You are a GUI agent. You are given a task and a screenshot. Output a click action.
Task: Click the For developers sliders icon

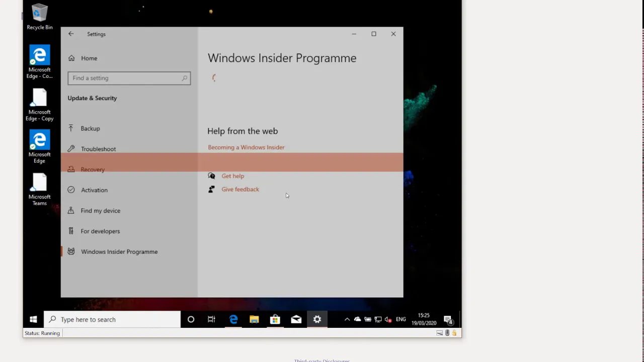click(71, 231)
